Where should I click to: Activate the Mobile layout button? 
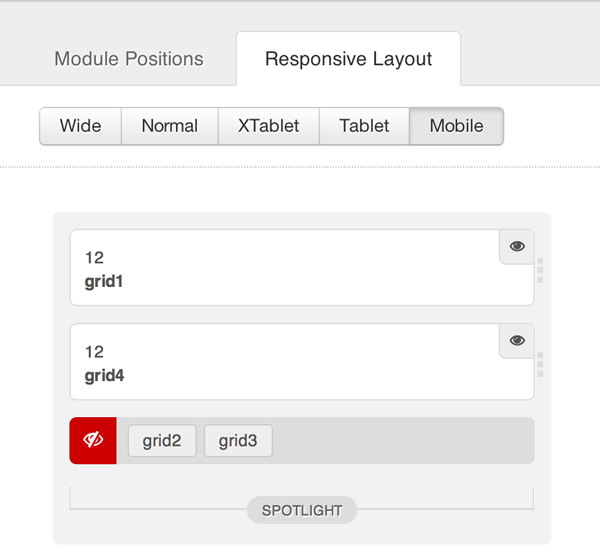click(x=456, y=126)
